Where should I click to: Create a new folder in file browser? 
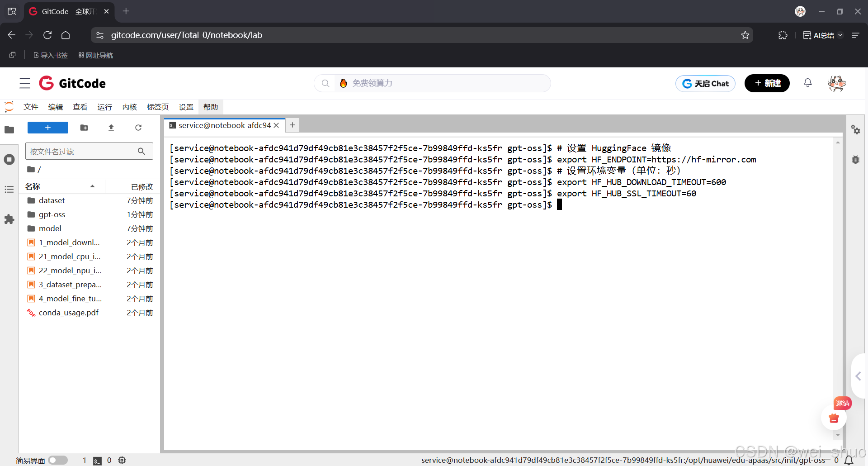pyautogui.click(x=84, y=128)
